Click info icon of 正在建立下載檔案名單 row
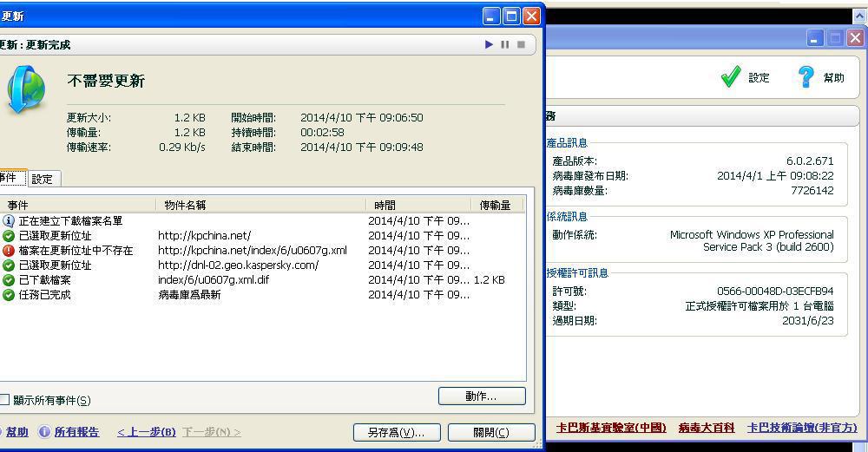Image resolution: width=868 pixels, height=452 pixels. click(9, 220)
